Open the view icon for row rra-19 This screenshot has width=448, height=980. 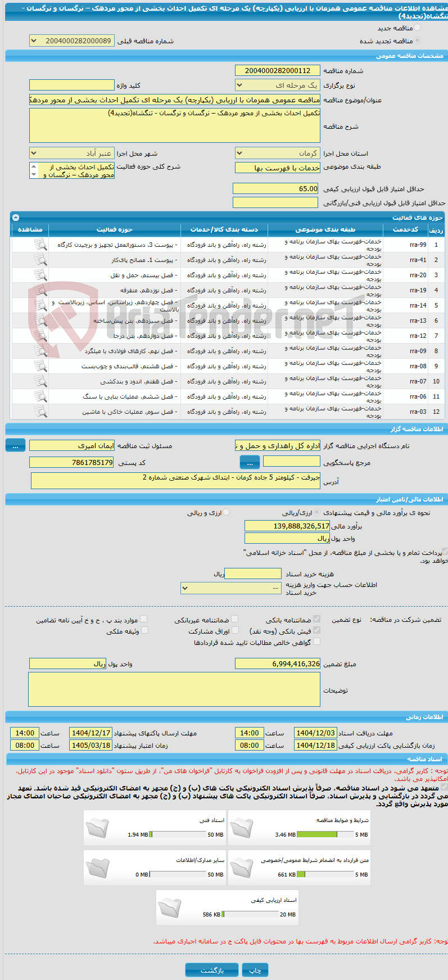click(40, 290)
